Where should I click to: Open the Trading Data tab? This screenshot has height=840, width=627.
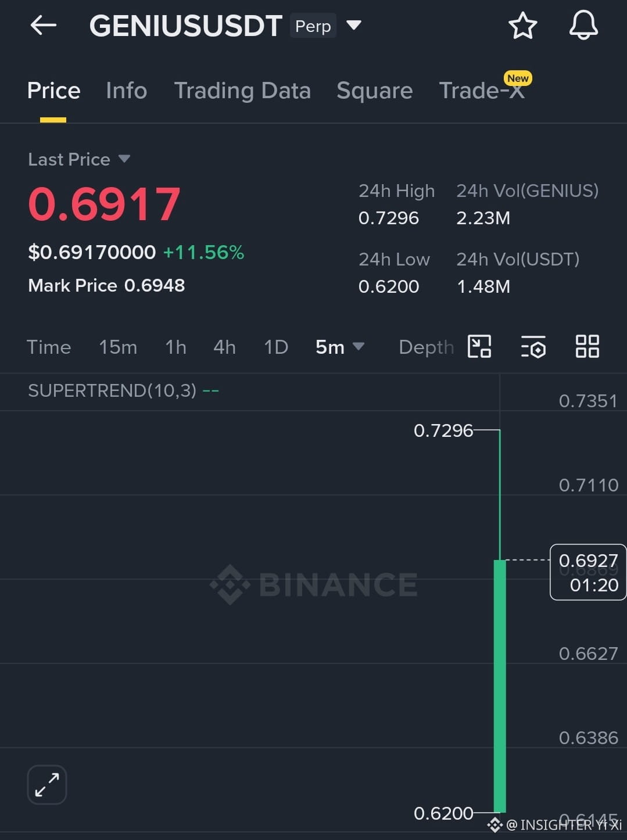pos(242,91)
